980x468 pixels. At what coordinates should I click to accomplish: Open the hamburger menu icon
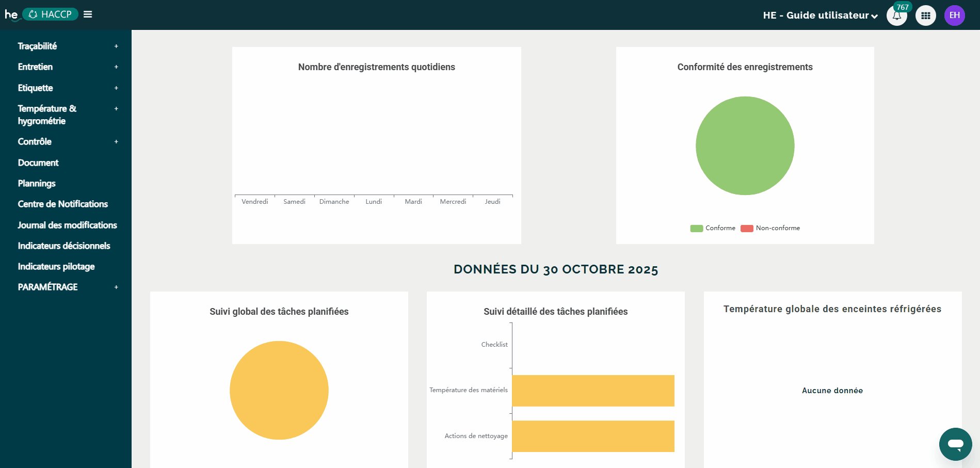[x=88, y=14]
